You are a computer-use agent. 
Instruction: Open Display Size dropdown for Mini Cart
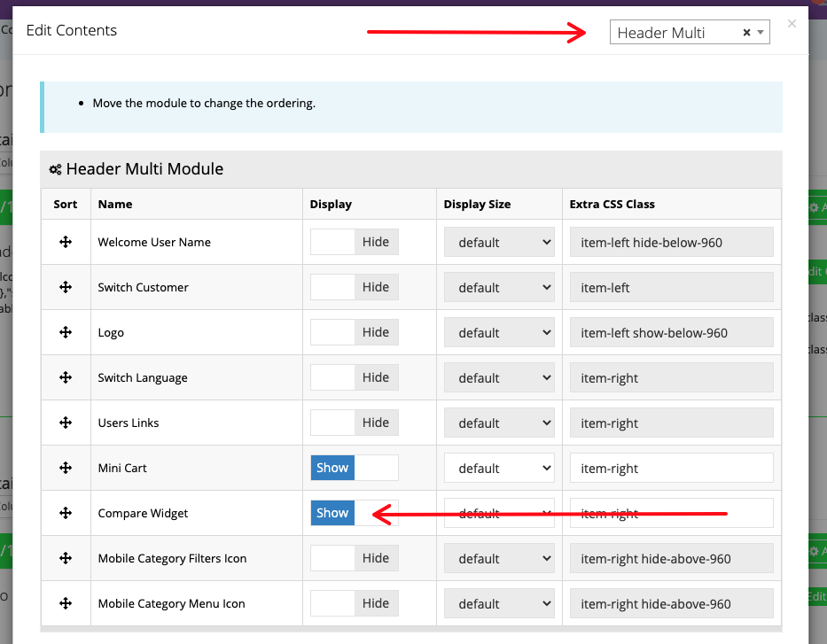499,468
